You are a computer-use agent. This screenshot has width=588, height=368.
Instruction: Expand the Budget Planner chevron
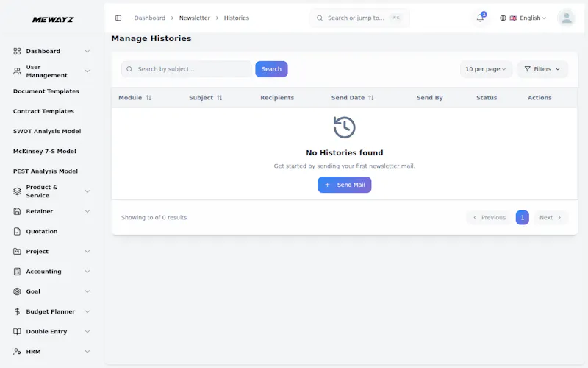(x=87, y=311)
